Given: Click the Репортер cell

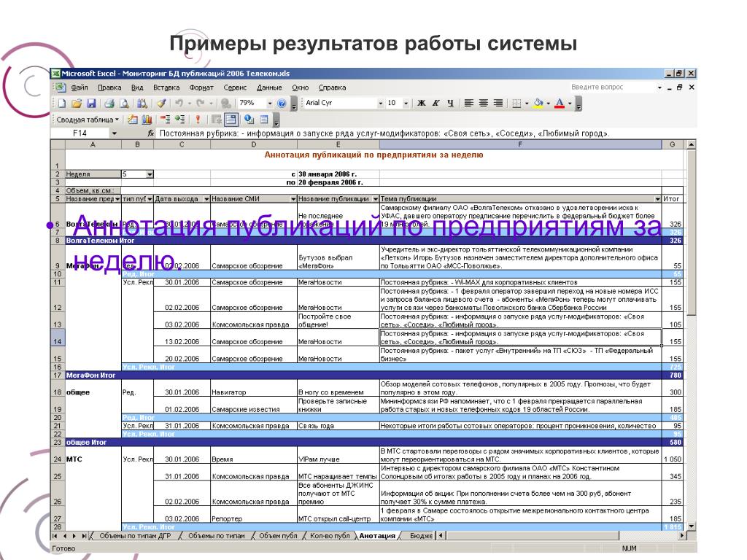Looking at the screenshot, I should (254, 514).
